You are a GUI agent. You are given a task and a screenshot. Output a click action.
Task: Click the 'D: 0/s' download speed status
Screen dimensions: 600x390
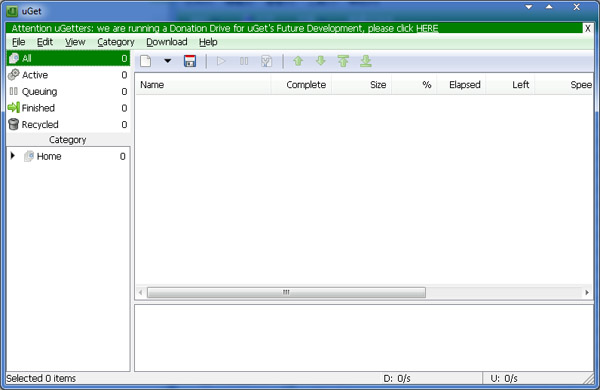[397, 379]
